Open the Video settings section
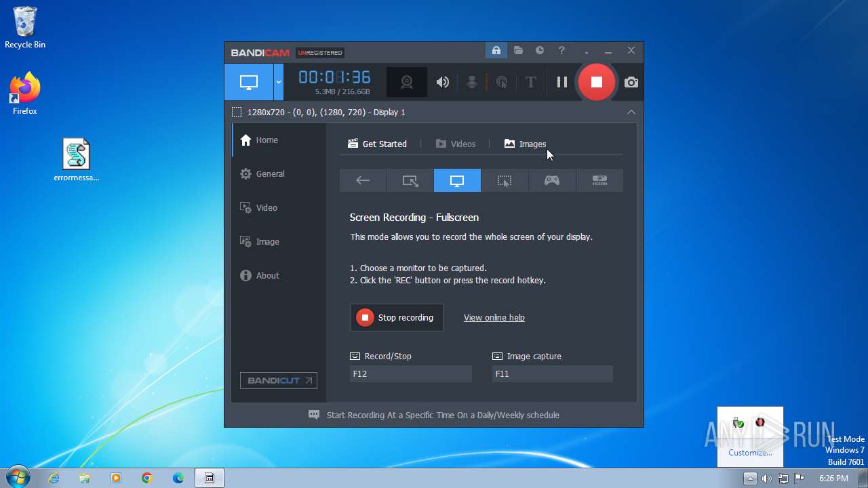Viewport: 868px width, 488px height. coord(279,208)
